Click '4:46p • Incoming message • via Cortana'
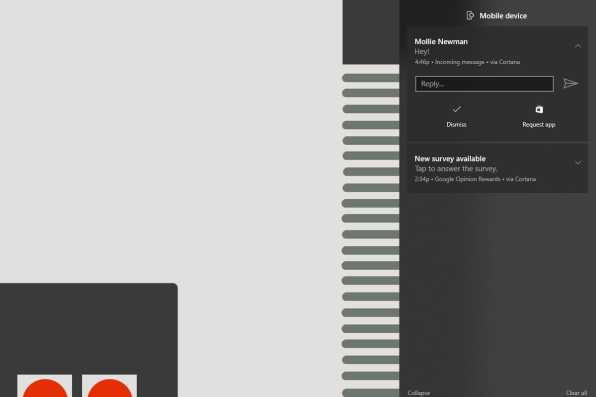The width and height of the screenshot is (596, 397). click(467, 62)
